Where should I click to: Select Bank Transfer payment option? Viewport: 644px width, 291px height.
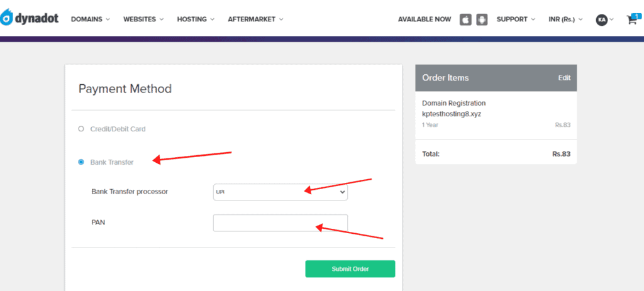click(x=81, y=162)
